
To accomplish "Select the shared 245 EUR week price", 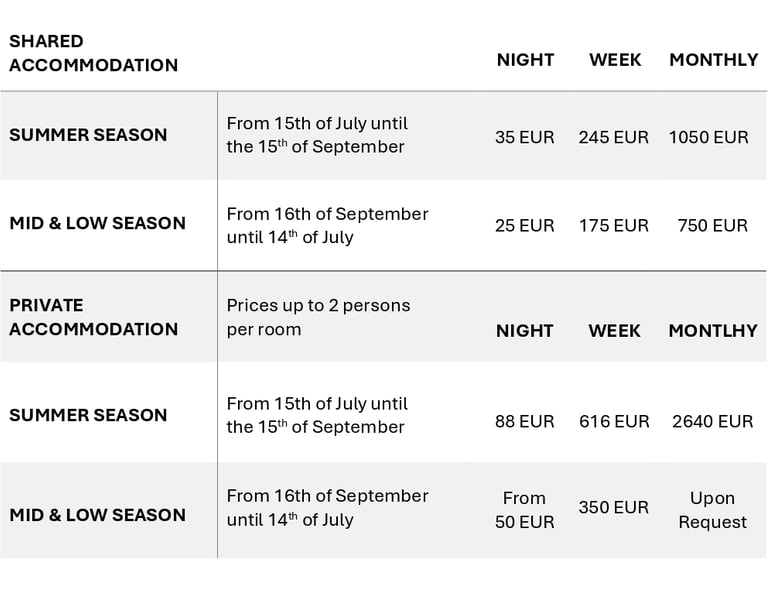I will pos(613,137).
